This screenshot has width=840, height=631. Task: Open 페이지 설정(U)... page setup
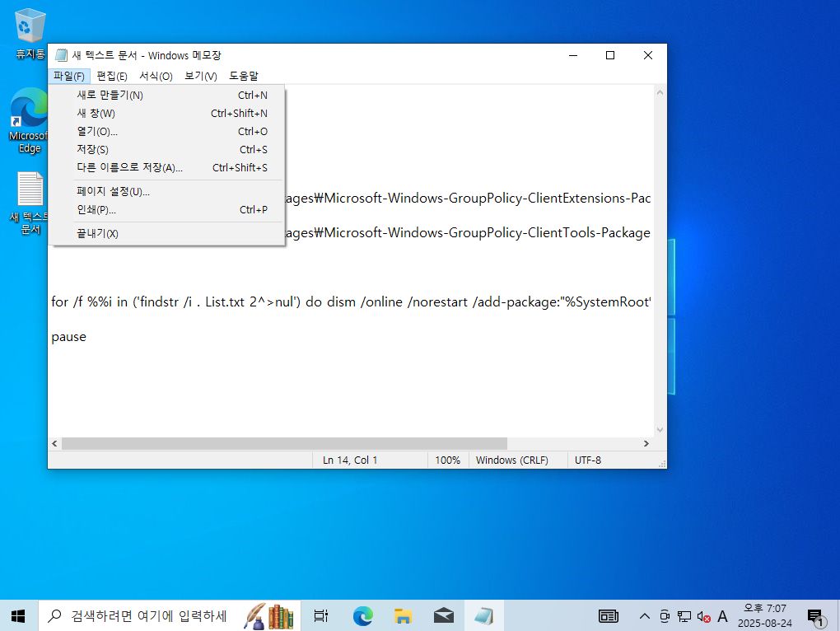(167, 192)
